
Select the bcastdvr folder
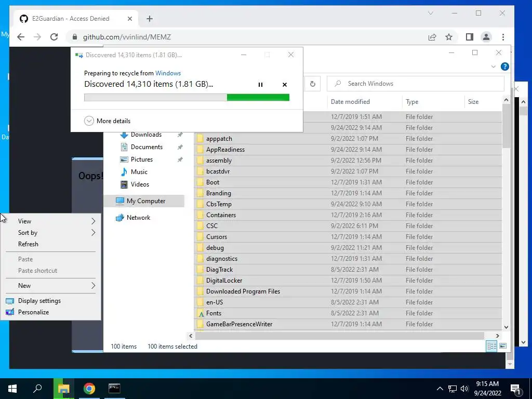coord(218,171)
